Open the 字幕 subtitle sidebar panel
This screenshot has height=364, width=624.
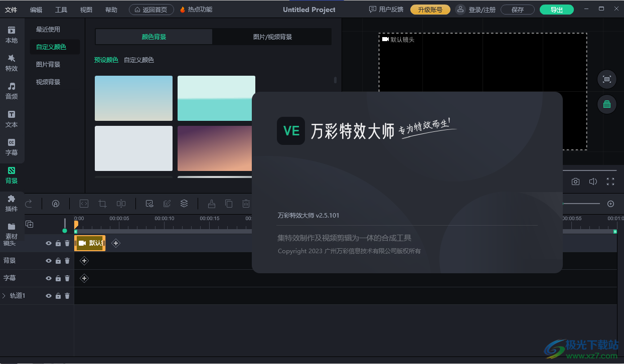12,147
